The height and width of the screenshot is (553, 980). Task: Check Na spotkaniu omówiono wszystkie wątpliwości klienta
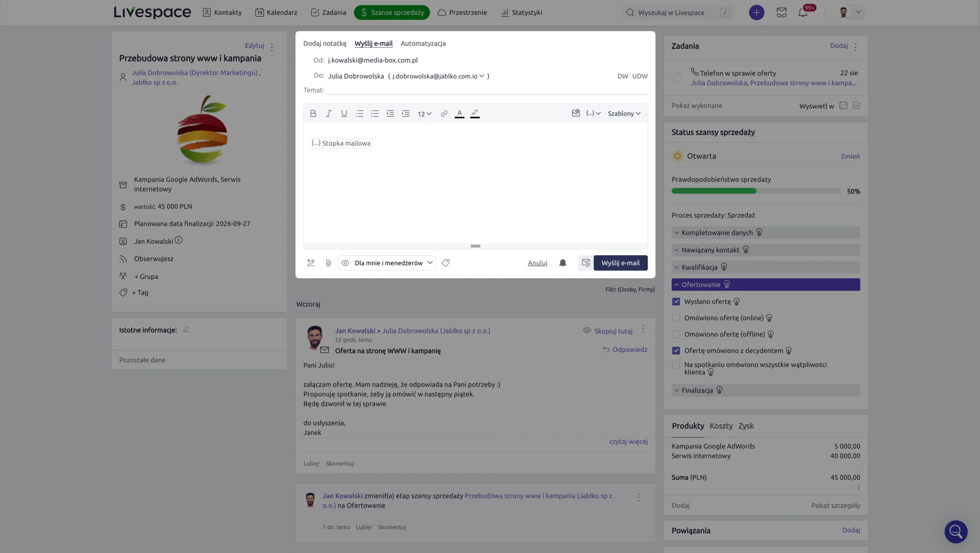pos(676,365)
